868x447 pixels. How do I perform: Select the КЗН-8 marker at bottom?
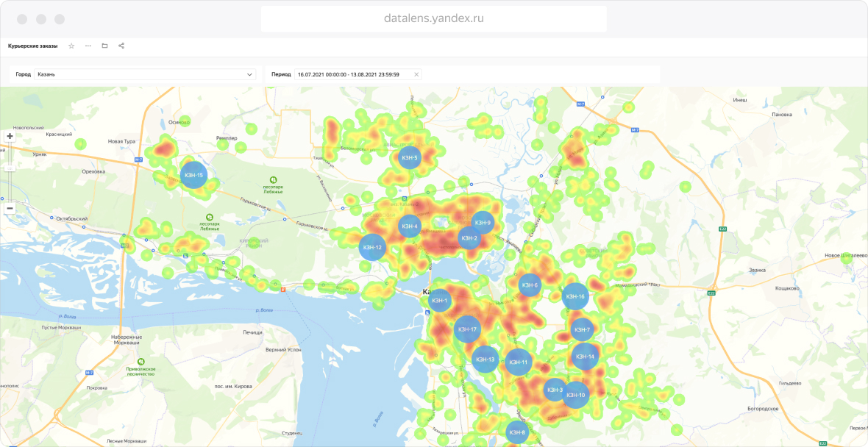518,432
